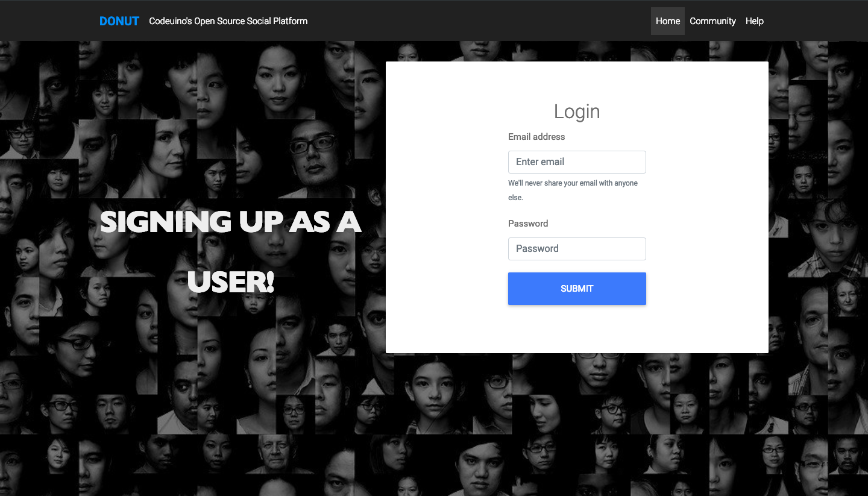This screenshot has height=496, width=868.
Task: Click the 'We'll never share your email' hint
Action: coord(573,190)
